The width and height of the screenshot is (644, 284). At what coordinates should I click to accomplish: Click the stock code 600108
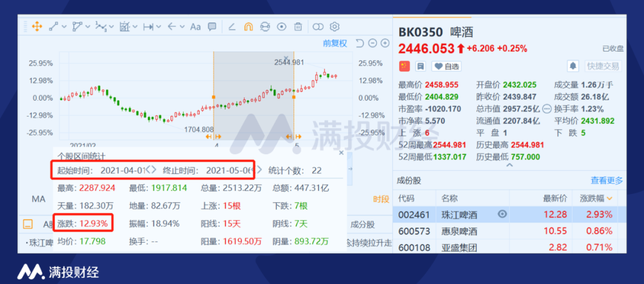[x=414, y=247]
